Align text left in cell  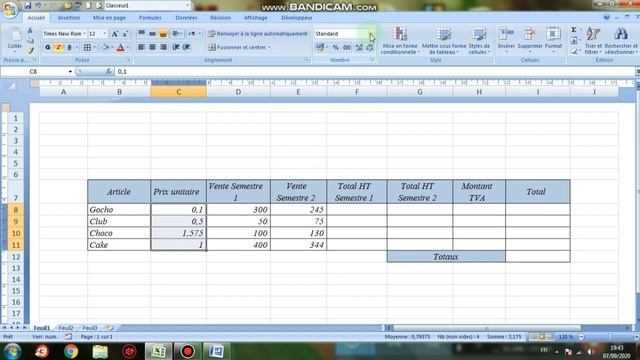coord(142,47)
